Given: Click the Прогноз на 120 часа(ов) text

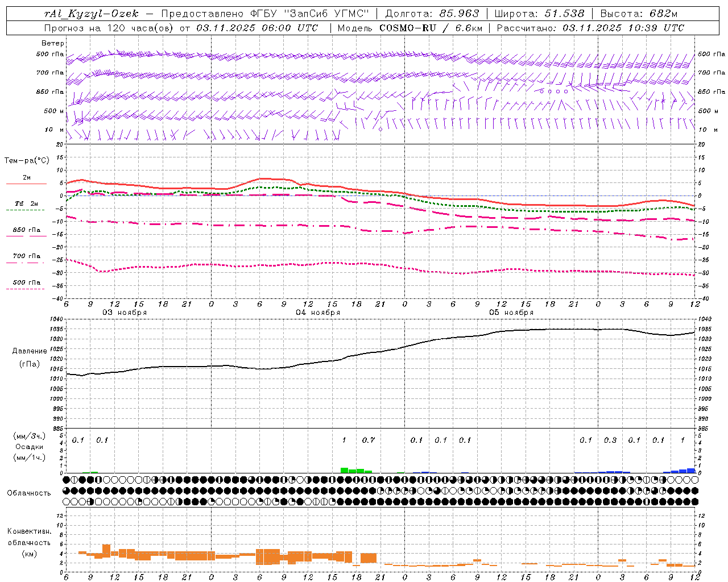Looking at the screenshot, I should pos(110,28).
